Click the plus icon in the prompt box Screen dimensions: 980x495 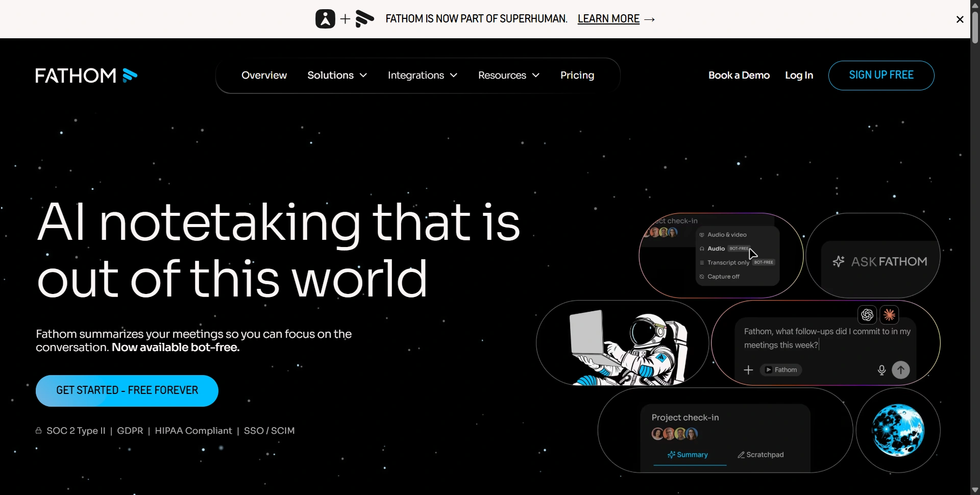748,370
